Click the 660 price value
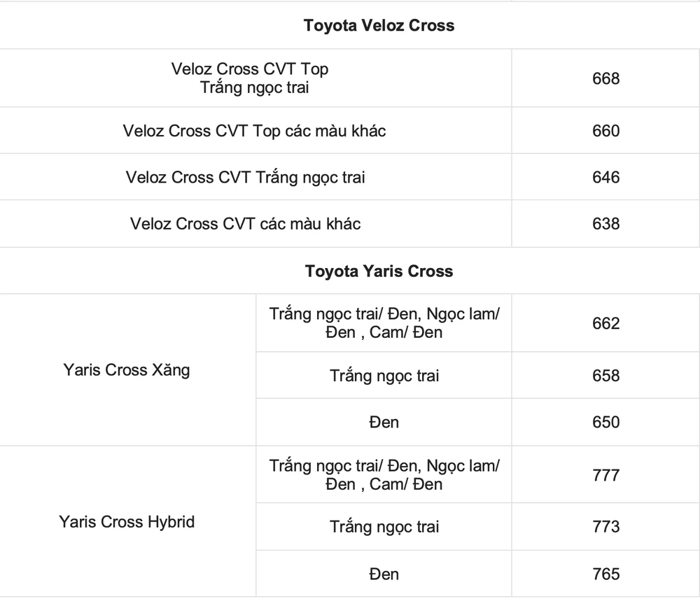 click(605, 131)
